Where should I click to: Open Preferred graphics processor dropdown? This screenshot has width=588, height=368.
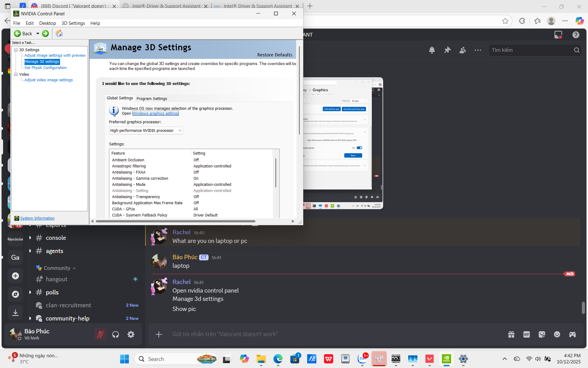(x=146, y=131)
